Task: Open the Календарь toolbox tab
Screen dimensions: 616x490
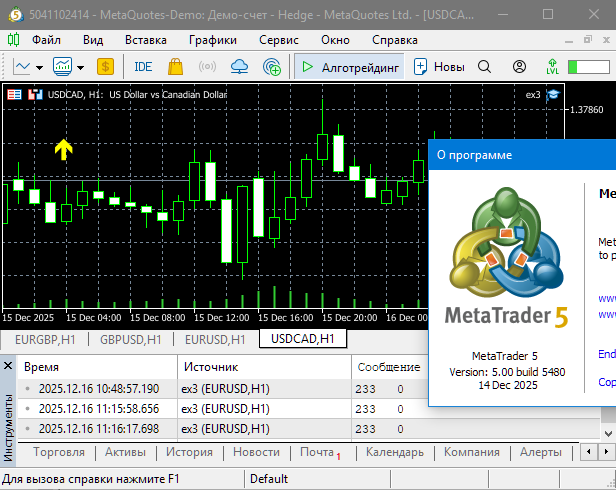Action: point(395,452)
